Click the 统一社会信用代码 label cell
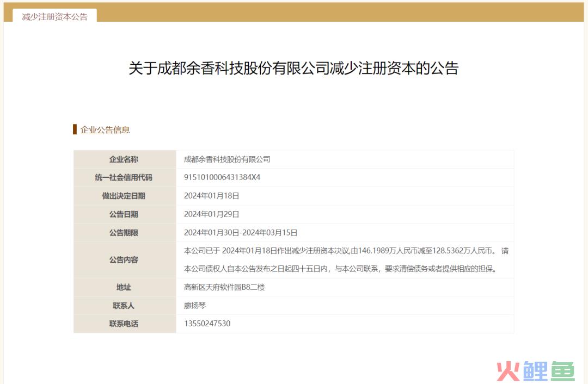Screen dimensions: 588x384 (x=124, y=177)
